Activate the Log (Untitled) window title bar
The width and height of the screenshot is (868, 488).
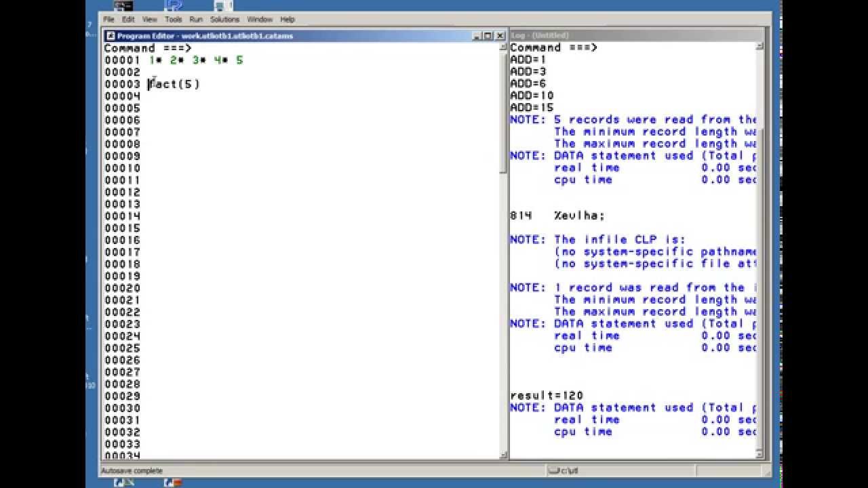pyautogui.click(x=637, y=35)
